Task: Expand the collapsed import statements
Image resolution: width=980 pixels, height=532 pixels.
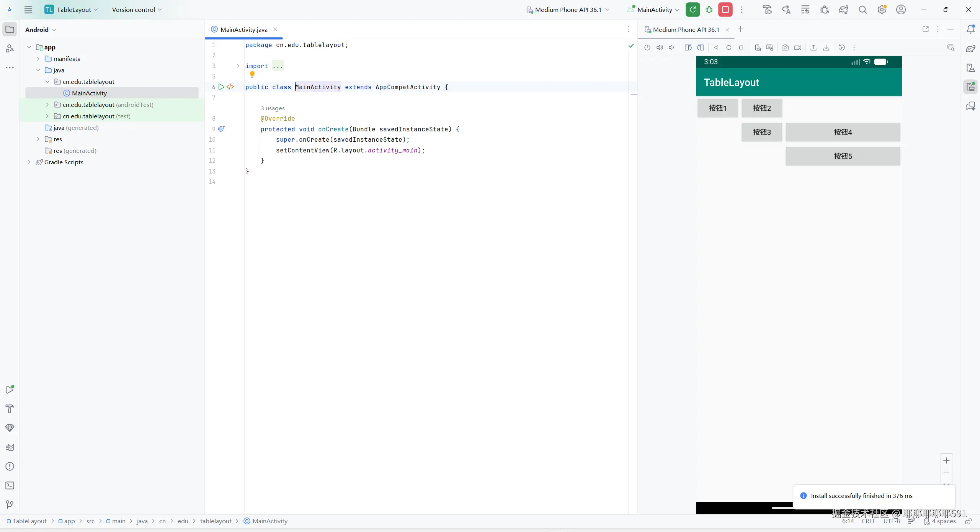Action: click(x=238, y=66)
